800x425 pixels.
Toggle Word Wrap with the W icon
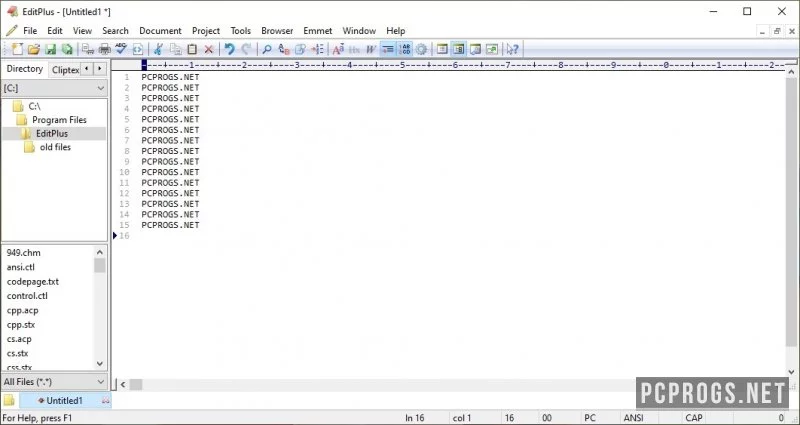click(371, 49)
